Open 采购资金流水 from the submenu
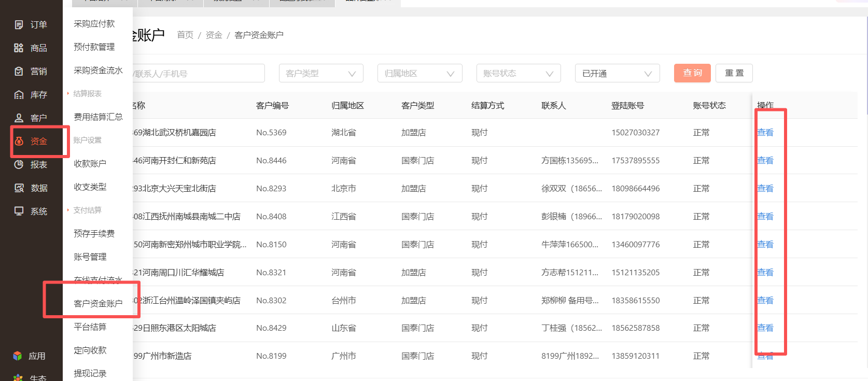868x381 pixels. coord(99,70)
